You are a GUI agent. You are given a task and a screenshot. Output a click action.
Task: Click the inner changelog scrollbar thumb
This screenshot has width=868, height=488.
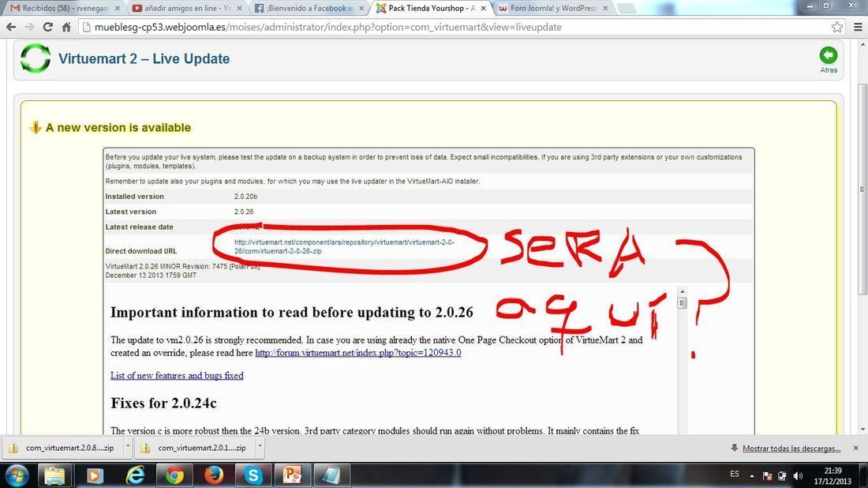tap(682, 303)
